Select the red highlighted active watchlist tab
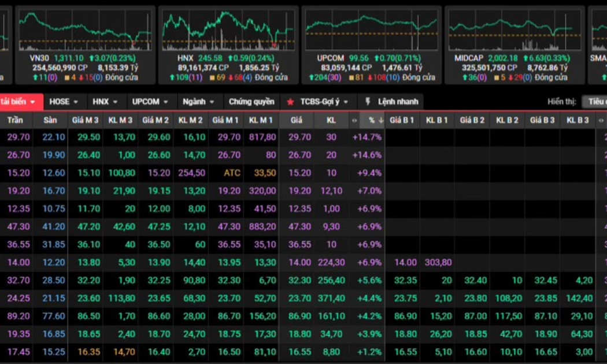607x364 pixels. point(19,102)
